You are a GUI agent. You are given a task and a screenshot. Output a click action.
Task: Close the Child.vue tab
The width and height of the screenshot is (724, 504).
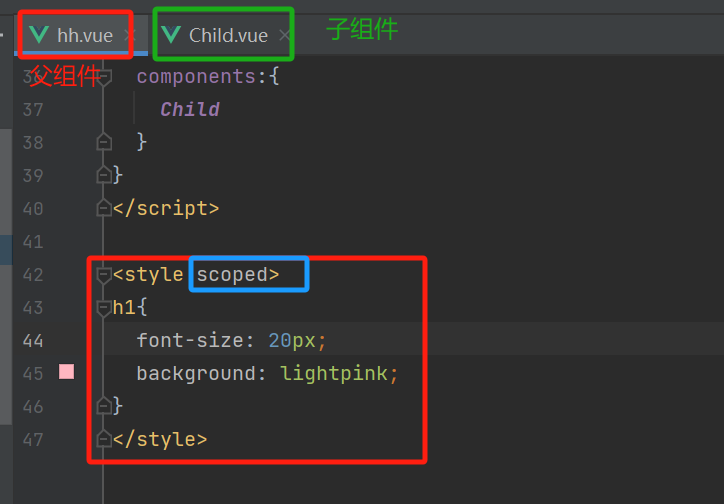point(285,36)
